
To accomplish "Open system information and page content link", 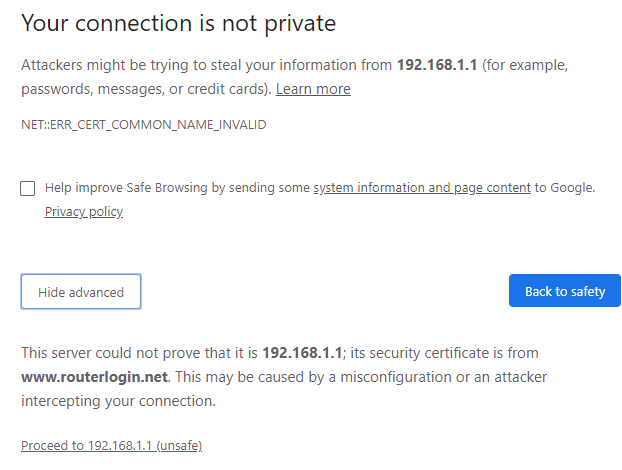I will tap(421, 187).
